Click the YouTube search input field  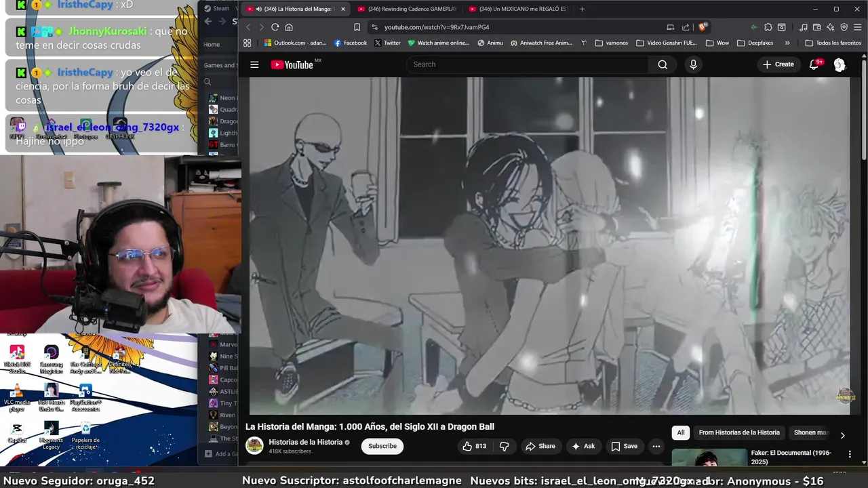[528, 64]
